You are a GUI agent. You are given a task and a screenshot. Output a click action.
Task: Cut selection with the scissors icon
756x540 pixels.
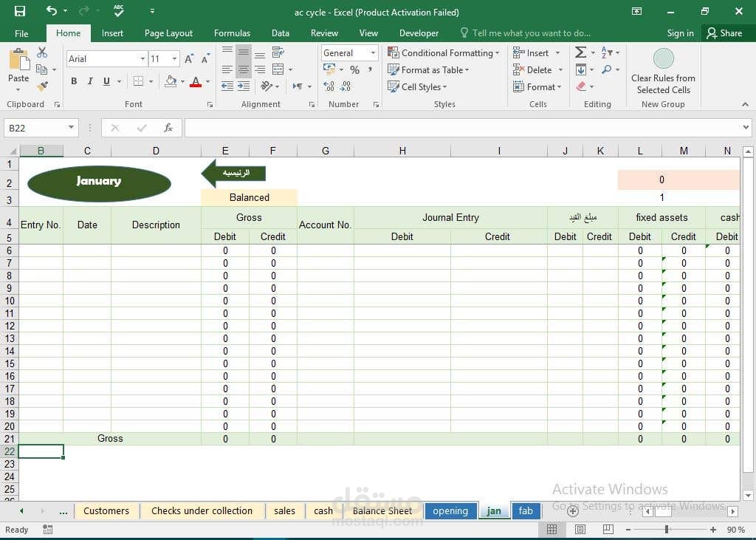click(42, 52)
